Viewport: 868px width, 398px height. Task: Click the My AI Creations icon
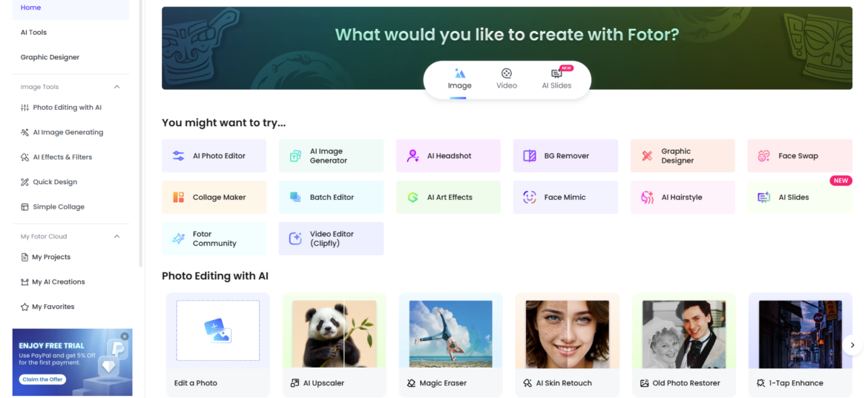point(24,282)
